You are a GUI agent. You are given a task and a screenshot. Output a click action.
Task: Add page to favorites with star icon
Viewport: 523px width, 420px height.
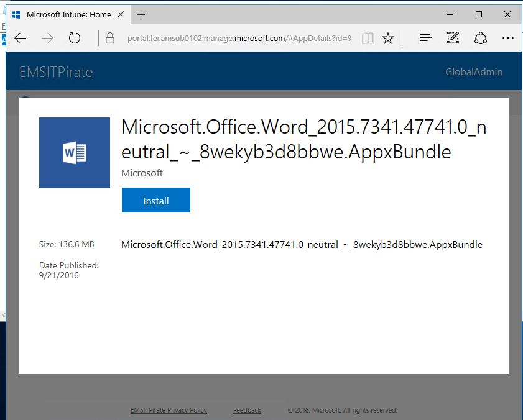point(388,39)
